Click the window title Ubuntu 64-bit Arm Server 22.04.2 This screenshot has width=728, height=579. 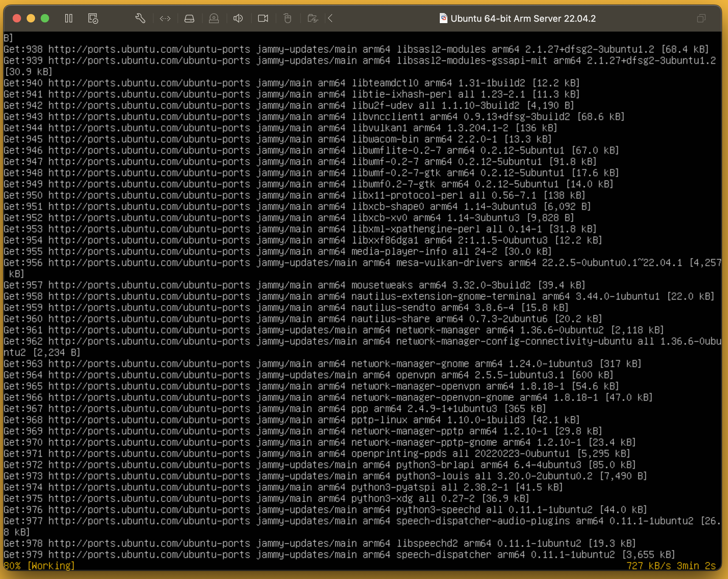523,18
